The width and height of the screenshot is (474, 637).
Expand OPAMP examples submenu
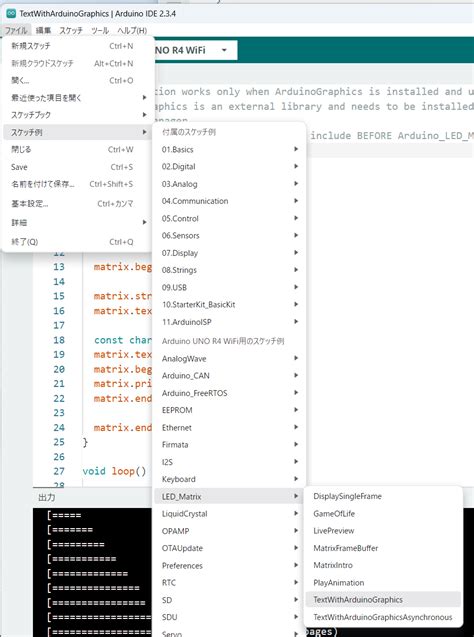(x=229, y=531)
